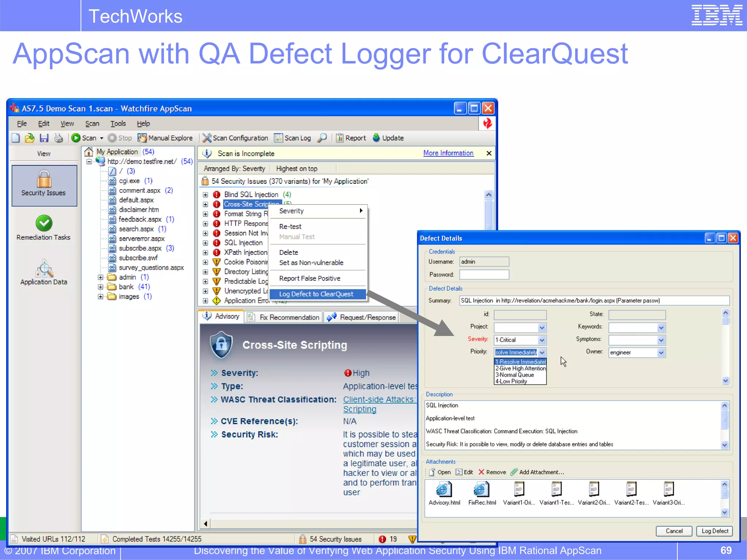The width and height of the screenshot is (747, 560).
Task: Open the Tools menu
Action: [118, 124]
